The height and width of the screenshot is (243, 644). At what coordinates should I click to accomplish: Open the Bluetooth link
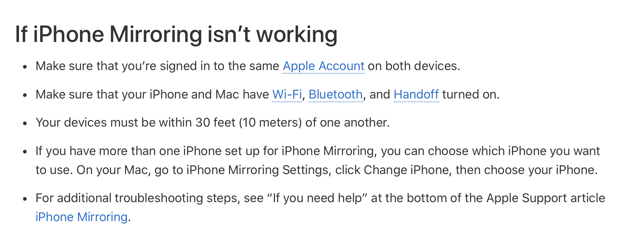(x=335, y=94)
